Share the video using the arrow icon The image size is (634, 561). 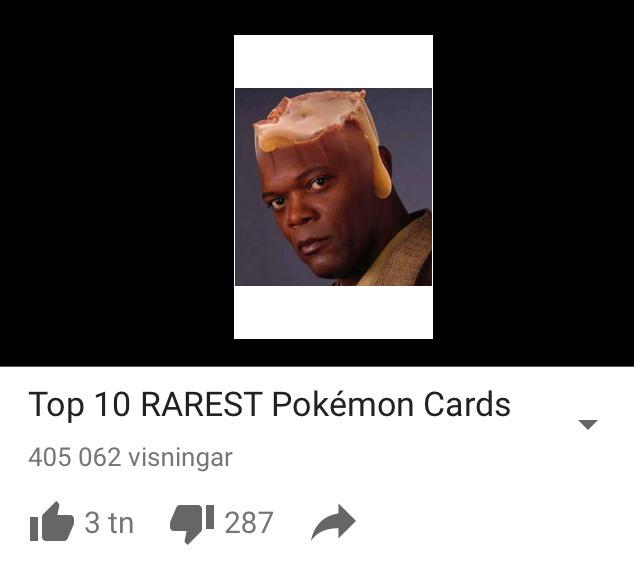pyautogui.click(x=334, y=522)
